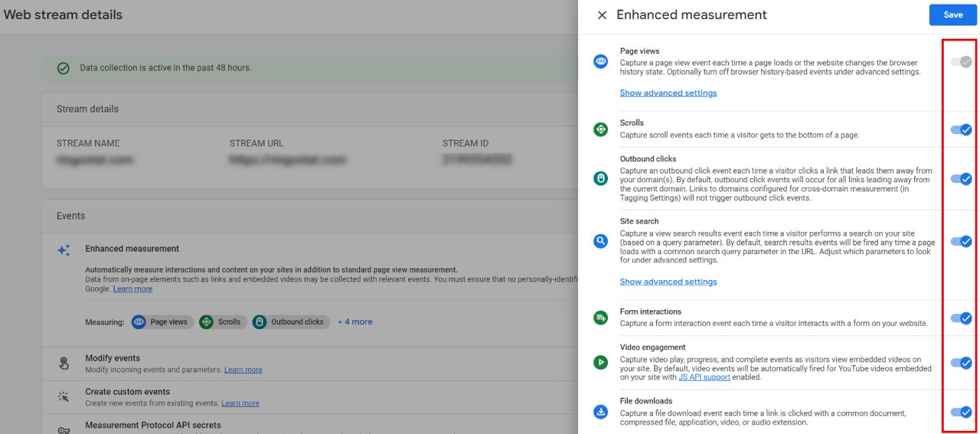Click the Form interactions icon
Viewport: 980px width, 434px height.
600,318
